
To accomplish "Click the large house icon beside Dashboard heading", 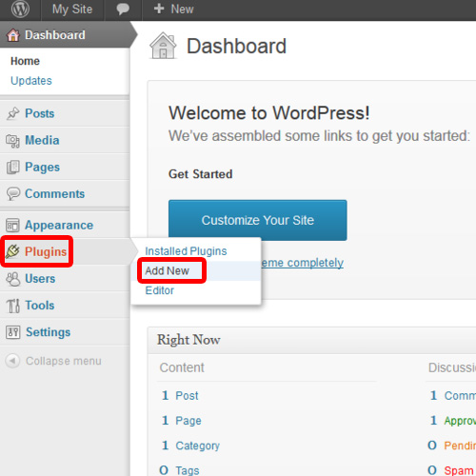I will tap(163, 46).
